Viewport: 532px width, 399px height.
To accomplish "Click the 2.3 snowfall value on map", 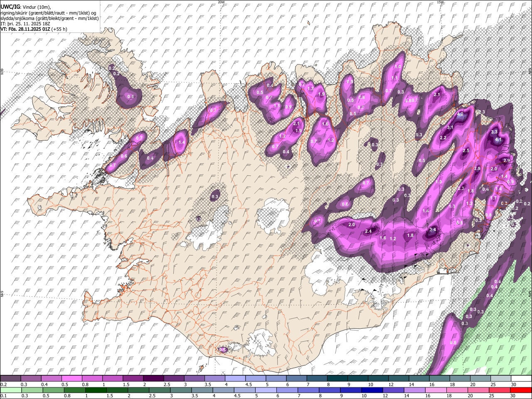I will pos(461,188).
